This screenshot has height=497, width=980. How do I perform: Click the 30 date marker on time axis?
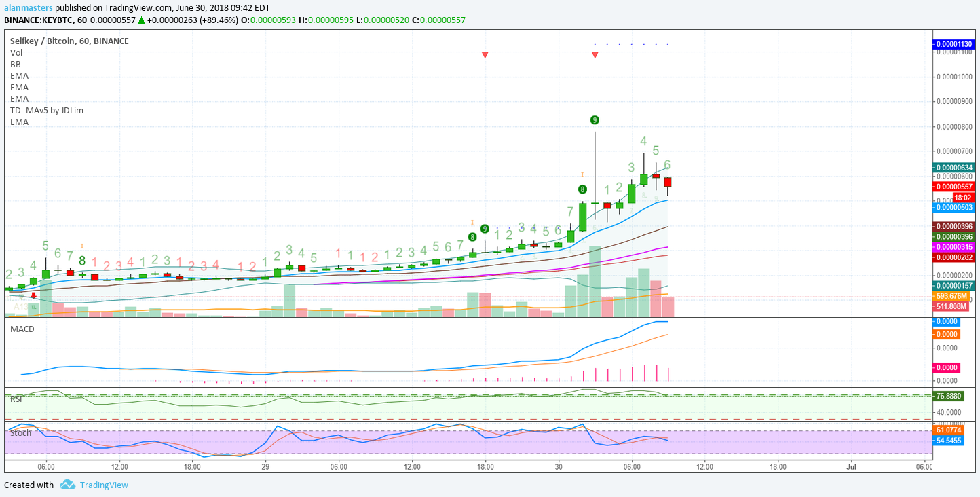(559, 467)
